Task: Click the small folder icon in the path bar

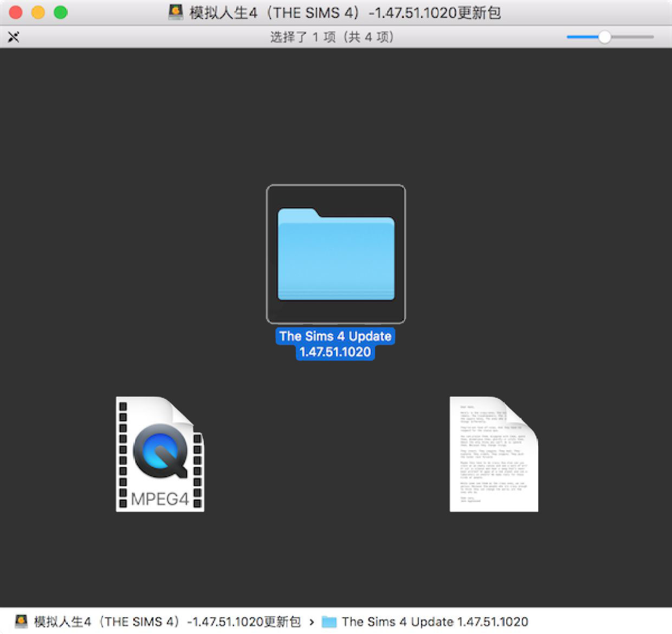Action: coord(329,622)
